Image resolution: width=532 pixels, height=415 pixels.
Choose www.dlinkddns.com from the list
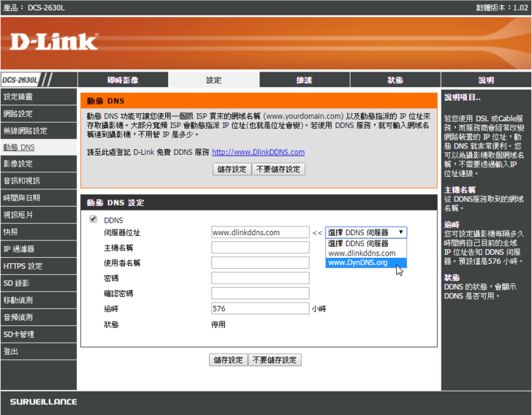tap(362, 253)
